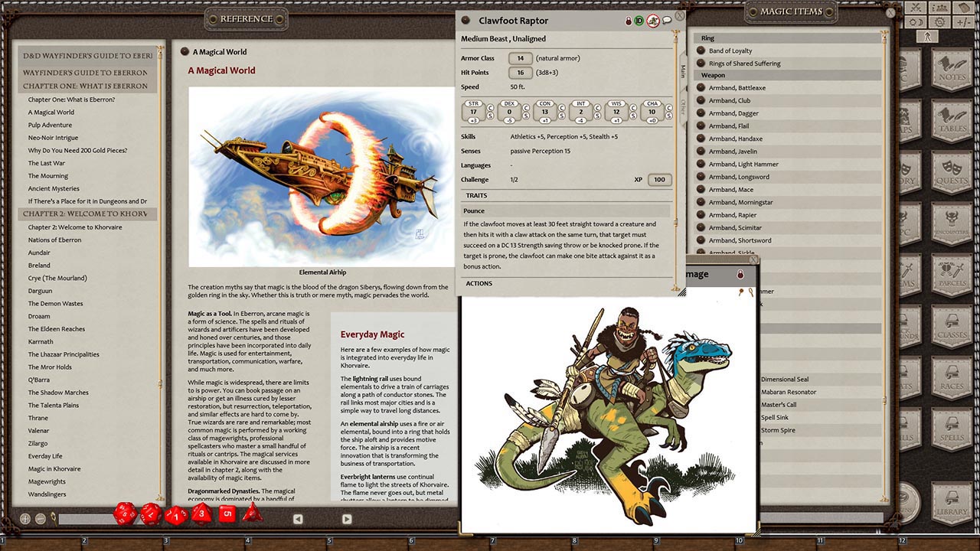980x551 pixels.
Task: Select the Breland chapter entry
Action: coord(38,265)
